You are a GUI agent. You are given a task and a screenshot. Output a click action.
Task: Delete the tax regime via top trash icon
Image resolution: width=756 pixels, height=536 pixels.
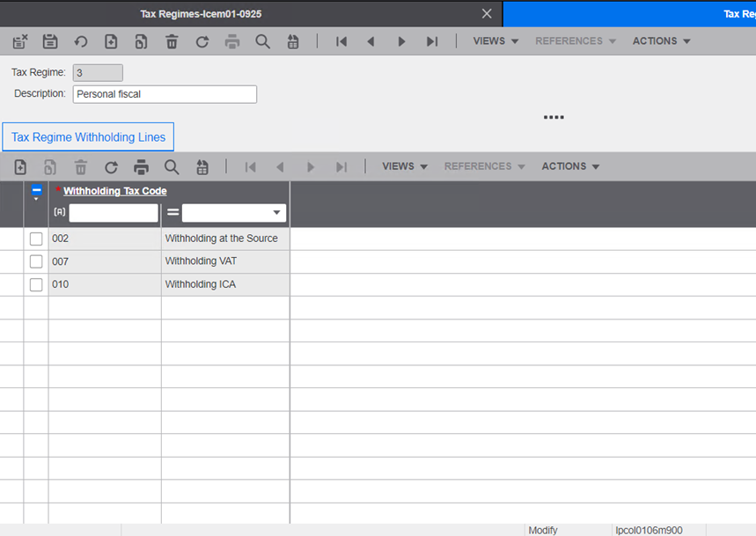point(172,41)
